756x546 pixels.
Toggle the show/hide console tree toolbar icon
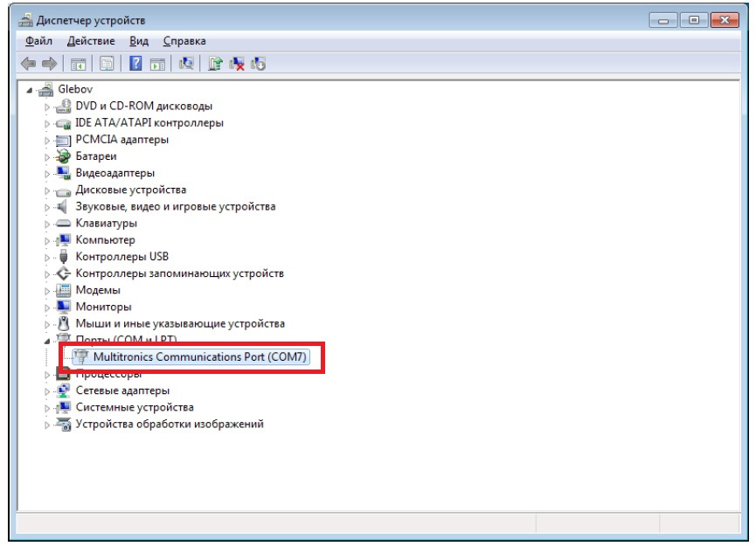(78, 64)
